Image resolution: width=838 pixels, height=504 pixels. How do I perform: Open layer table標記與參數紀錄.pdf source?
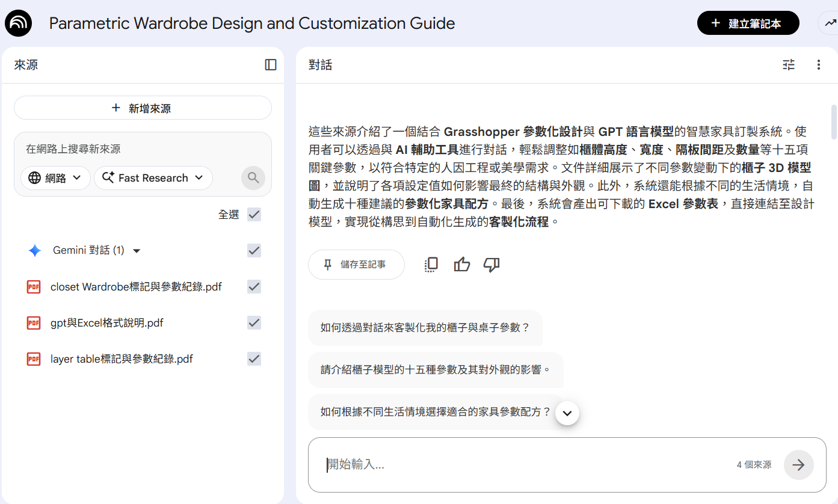[122, 359]
